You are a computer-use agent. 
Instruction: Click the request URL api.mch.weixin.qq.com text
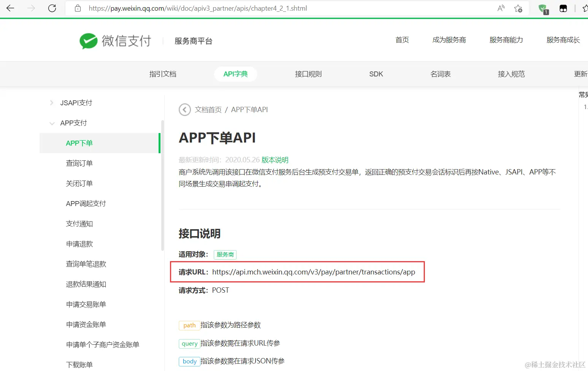click(x=313, y=272)
